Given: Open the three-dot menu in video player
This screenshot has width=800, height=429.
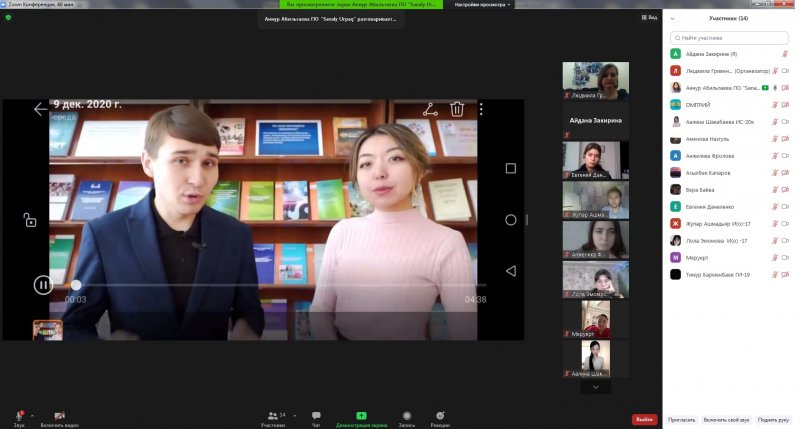Looking at the screenshot, I should pyautogui.click(x=481, y=109).
